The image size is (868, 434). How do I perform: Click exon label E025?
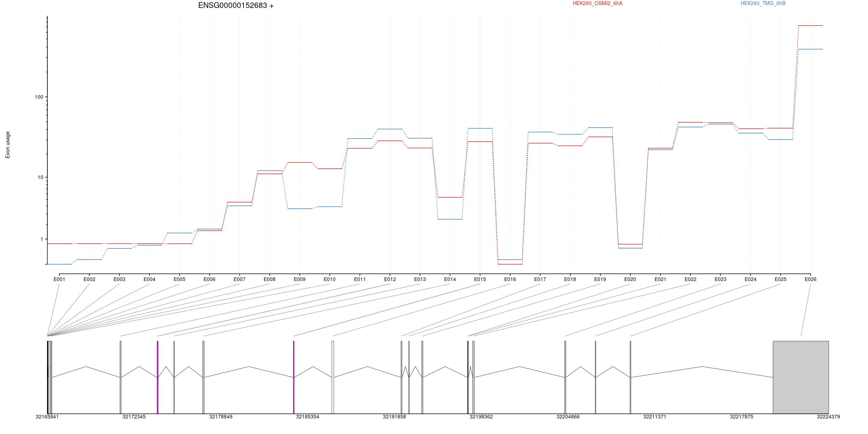pyautogui.click(x=780, y=279)
